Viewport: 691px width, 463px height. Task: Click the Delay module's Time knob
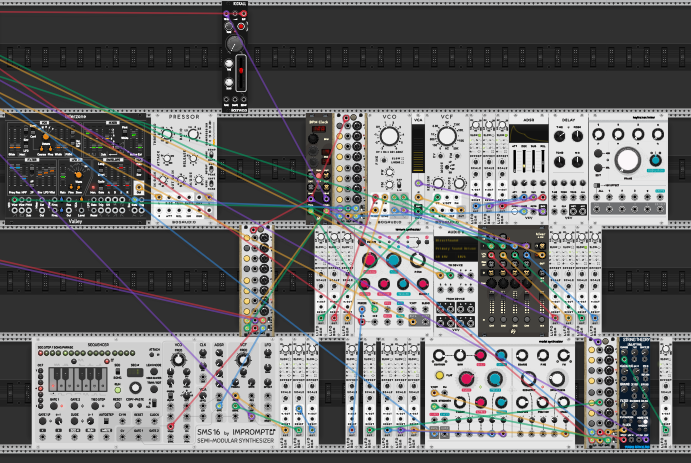[561, 136]
